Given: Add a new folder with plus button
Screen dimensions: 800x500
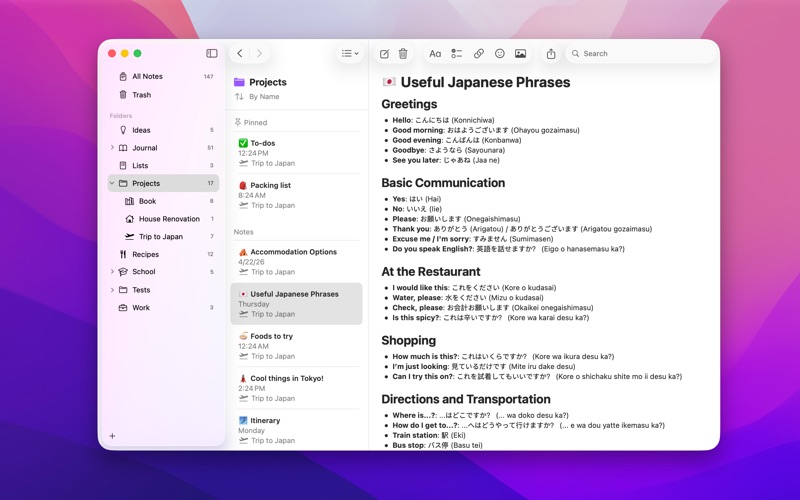Looking at the screenshot, I should coord(112,436).
